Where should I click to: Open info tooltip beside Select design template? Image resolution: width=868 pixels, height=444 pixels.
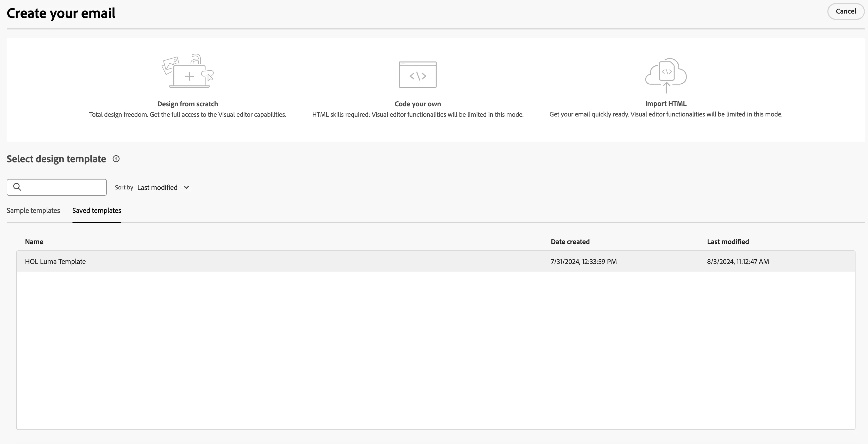click(x=116, y=159)
